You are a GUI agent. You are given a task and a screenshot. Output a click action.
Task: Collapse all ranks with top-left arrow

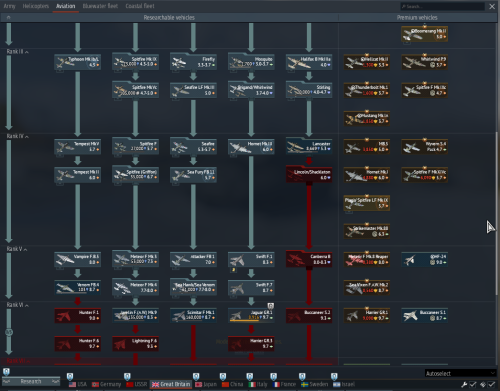click(8, 17)
